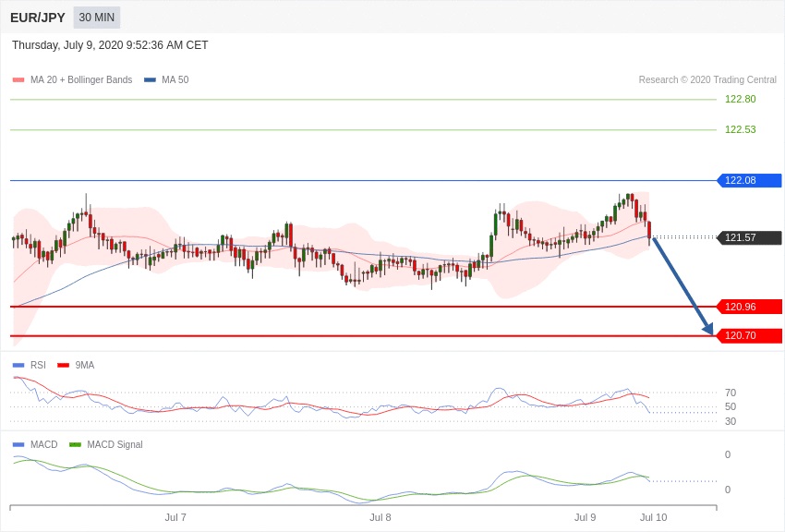The image size is (785, 532).
Task: Click the blue MACD legend marker
Action: [x=18, y=445]
